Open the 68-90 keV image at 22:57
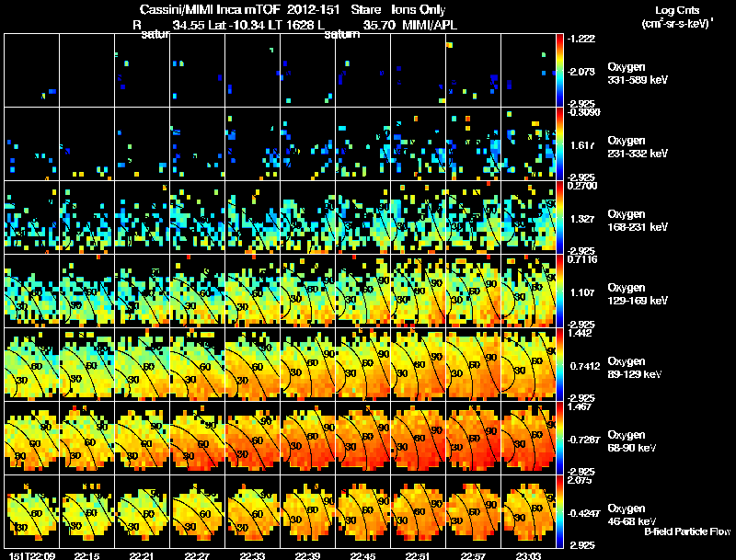The width and height of the screenshot is (736, 560). click(473, 438)
